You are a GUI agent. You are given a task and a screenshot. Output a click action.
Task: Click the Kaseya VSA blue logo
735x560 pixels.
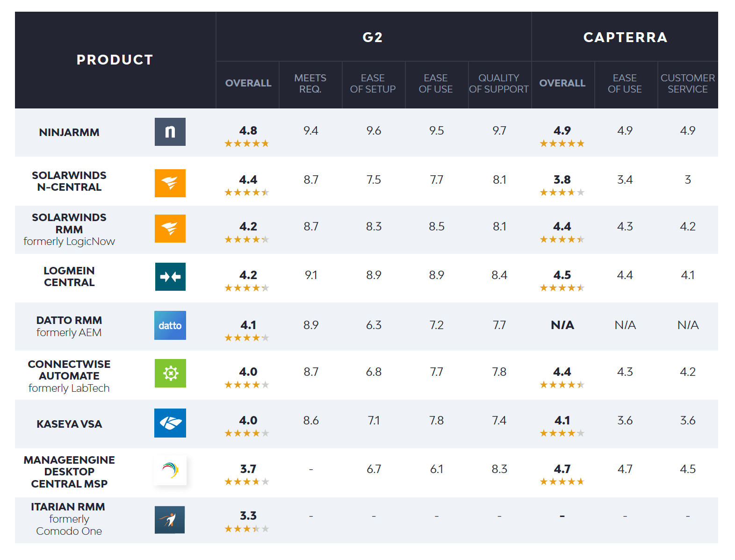pyautogui.click(x=170, y=423)
